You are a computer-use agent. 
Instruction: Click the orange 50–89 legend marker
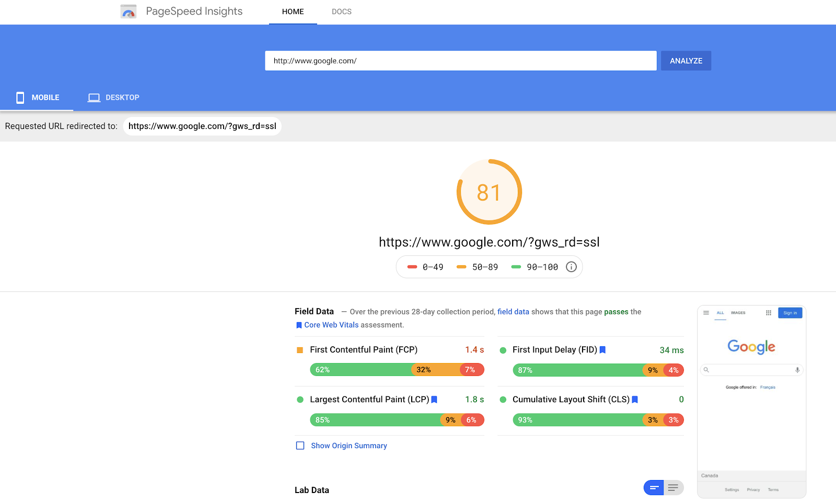[x=461, y=267]
